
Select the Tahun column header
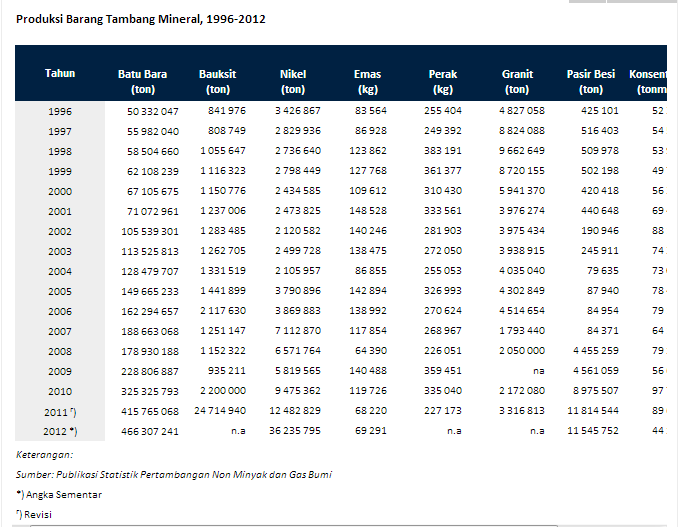coord(60,74)
